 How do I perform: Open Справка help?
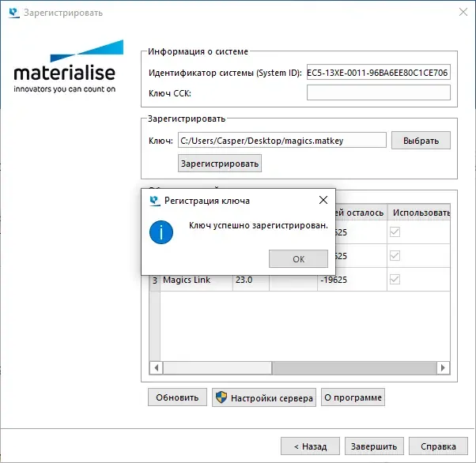[x=438, y=446]
